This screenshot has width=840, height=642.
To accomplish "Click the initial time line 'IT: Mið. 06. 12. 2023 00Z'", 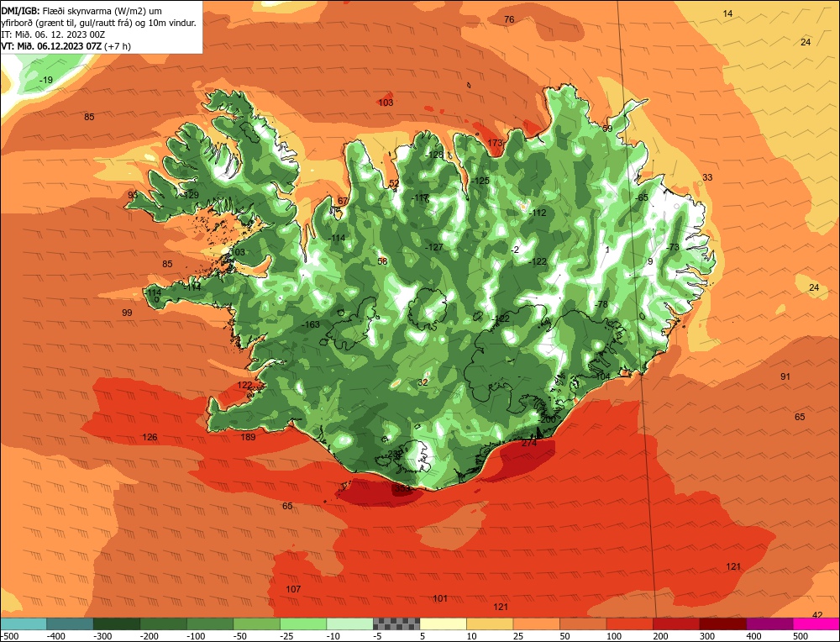I will pos(53,34).
